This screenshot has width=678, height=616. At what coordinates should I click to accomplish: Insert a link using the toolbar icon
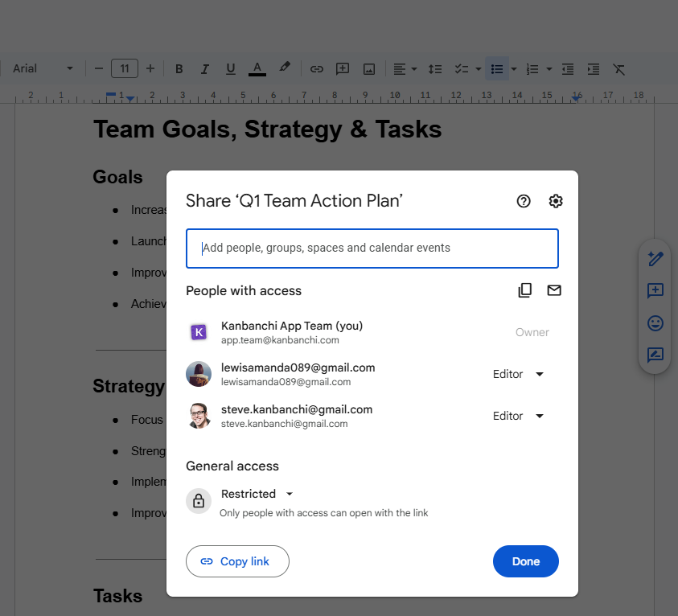click(316, 68)
